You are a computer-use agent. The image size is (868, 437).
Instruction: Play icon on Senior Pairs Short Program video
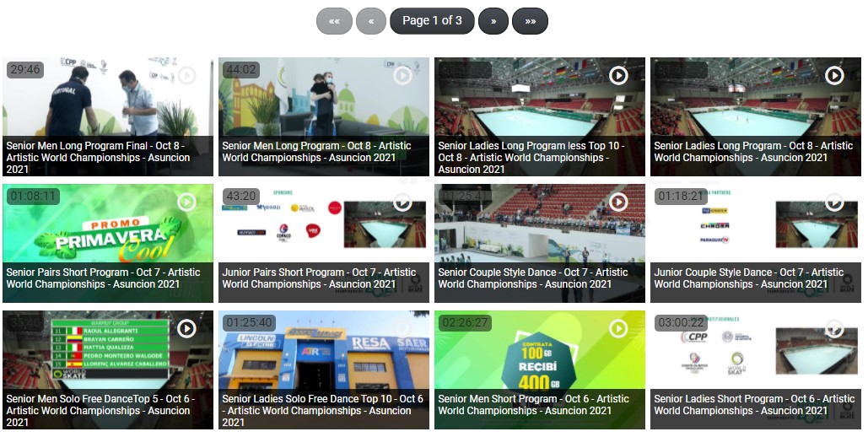tap(186, 202)
